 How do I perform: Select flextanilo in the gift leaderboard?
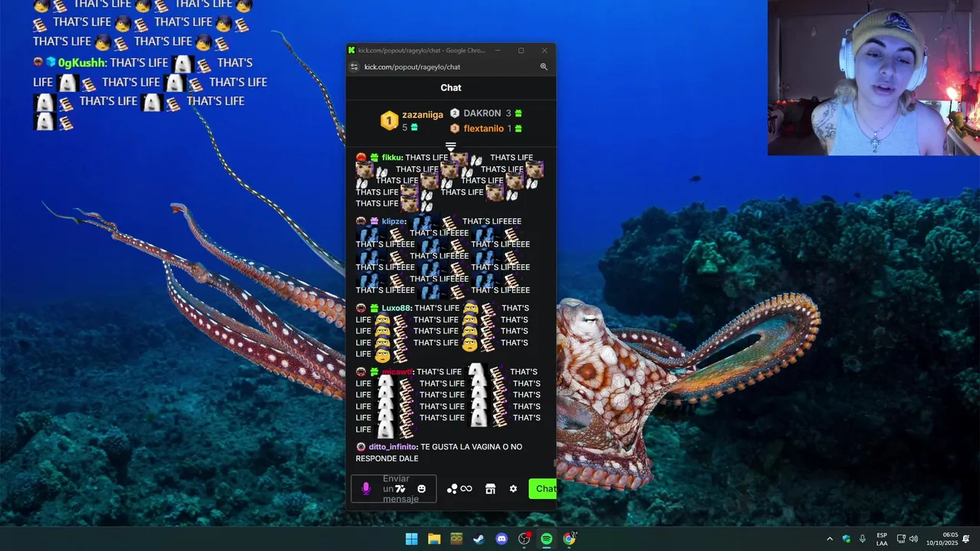pyautogui.click(x=484, y=129)
